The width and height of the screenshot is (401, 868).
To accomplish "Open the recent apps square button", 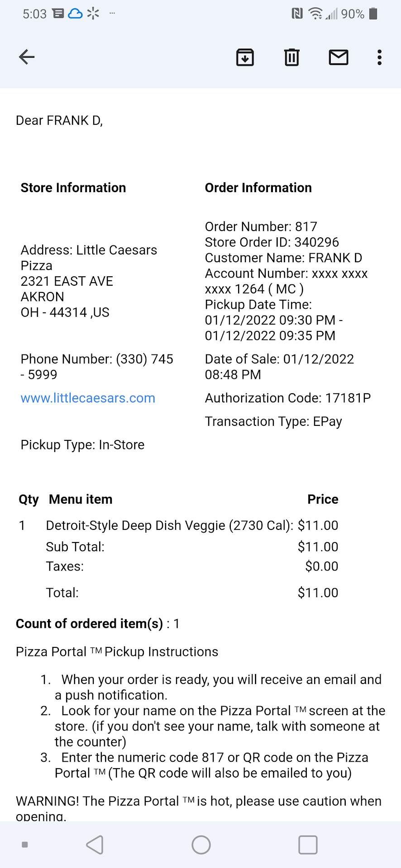I will click(308, 844).
